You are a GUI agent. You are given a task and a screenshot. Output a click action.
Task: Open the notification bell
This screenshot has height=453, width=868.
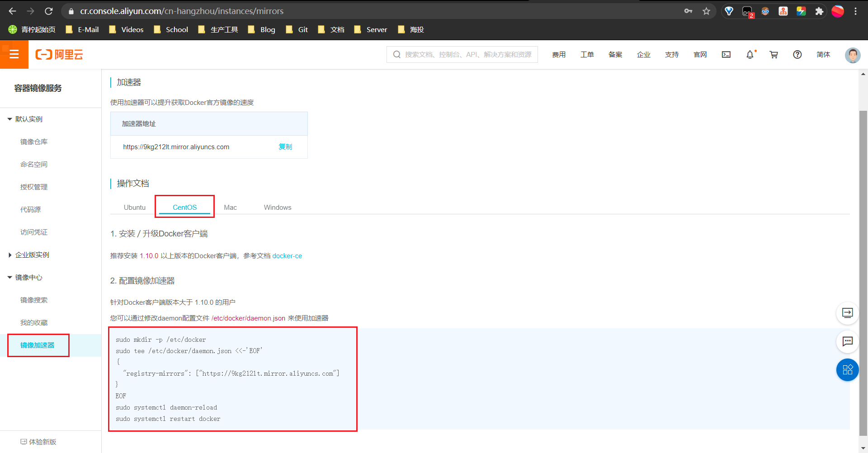(750, 54)
